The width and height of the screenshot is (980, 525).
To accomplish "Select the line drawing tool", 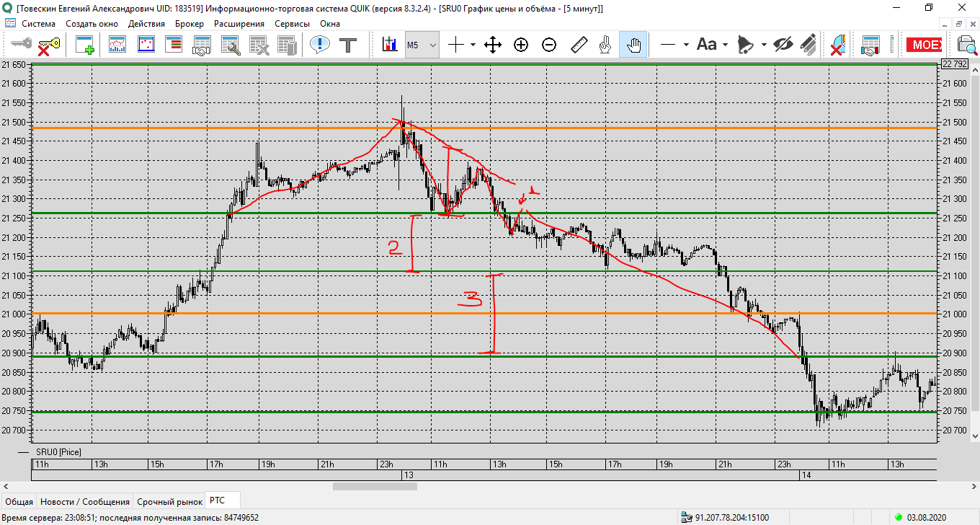I will [x=668, y=45].
